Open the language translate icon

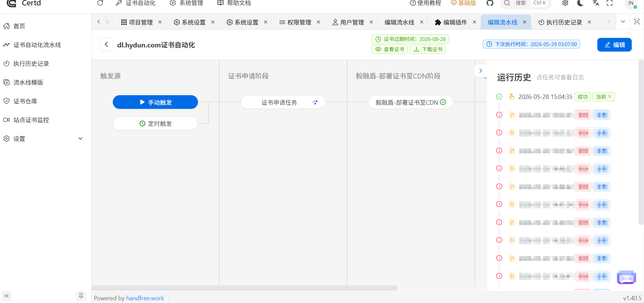(x=596, y=3)
